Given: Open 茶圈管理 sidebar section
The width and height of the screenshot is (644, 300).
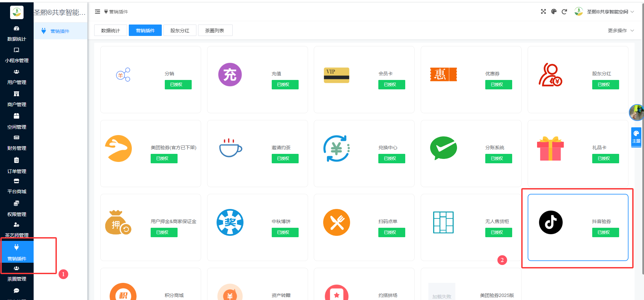Looking at the screenshot, I should (16, 274).
